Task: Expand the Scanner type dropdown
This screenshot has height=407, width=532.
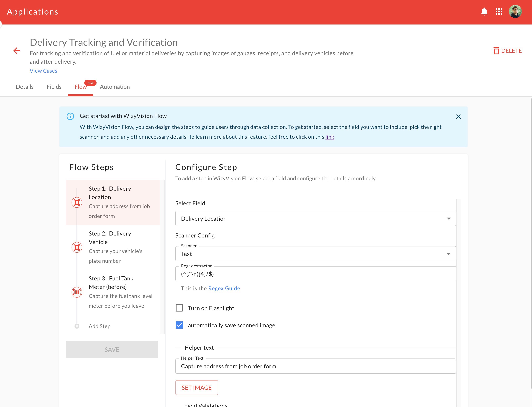Action: [315, 254]
